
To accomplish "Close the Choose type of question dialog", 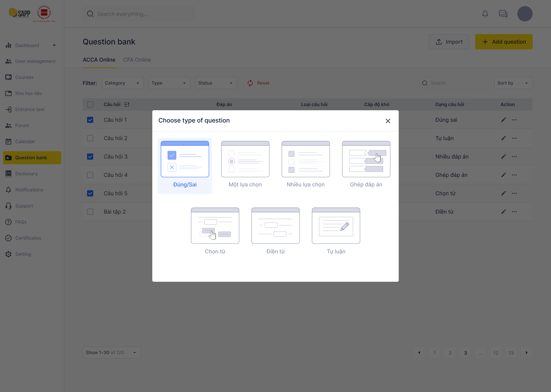I will 388,121.
